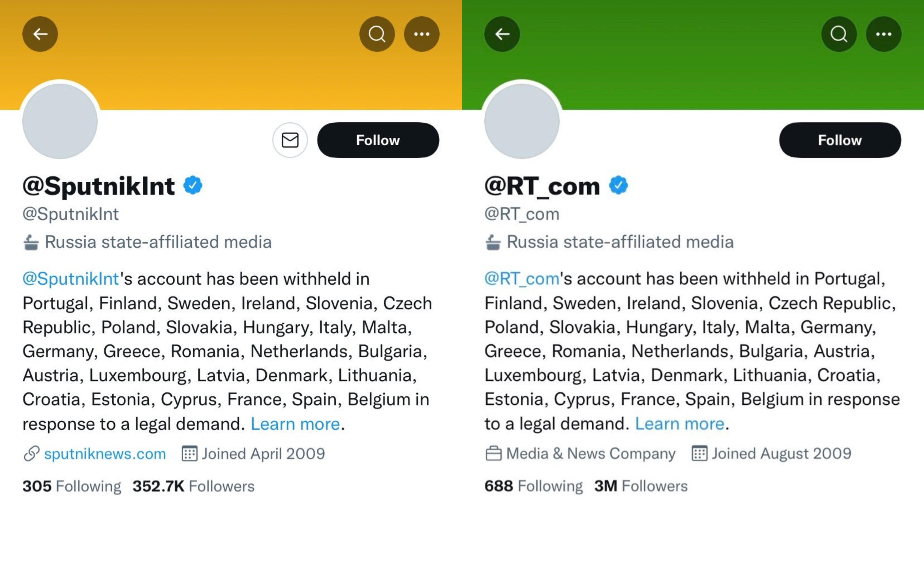Click the blue @RT_com mention link
This screenshot has height=561, width=924.
(522, 279)
